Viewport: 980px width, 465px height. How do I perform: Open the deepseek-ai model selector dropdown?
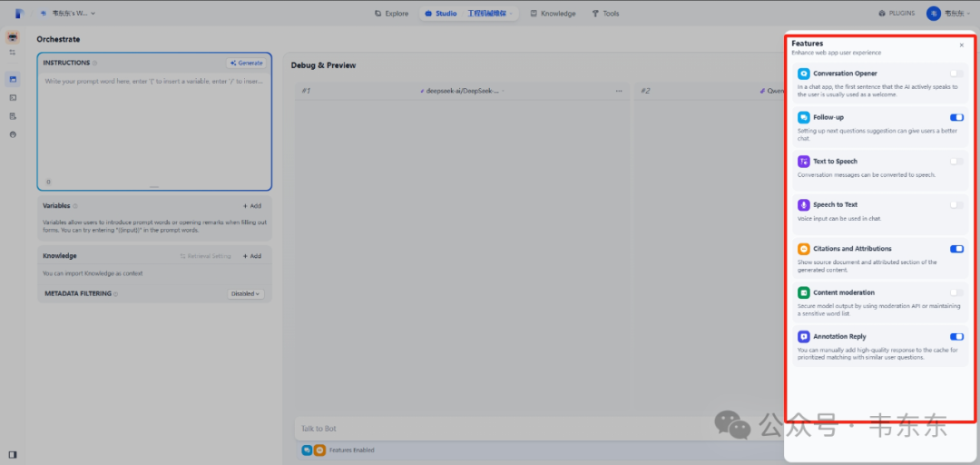pos(463,91)
